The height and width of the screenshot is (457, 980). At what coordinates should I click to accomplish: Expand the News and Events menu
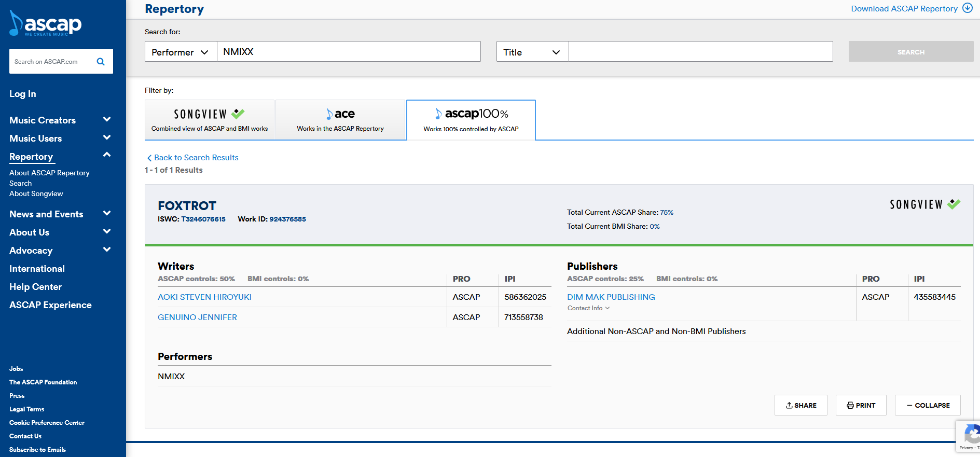(x=107, y=214)
